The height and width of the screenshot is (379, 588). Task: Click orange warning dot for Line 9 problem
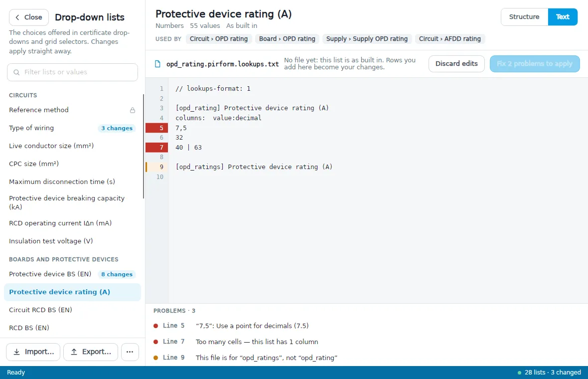coord(155,358)
